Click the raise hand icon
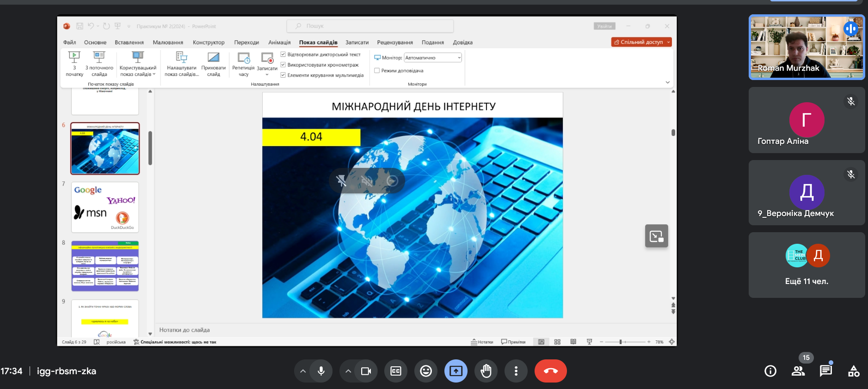 pyautogui.click(x=486, y=371)
